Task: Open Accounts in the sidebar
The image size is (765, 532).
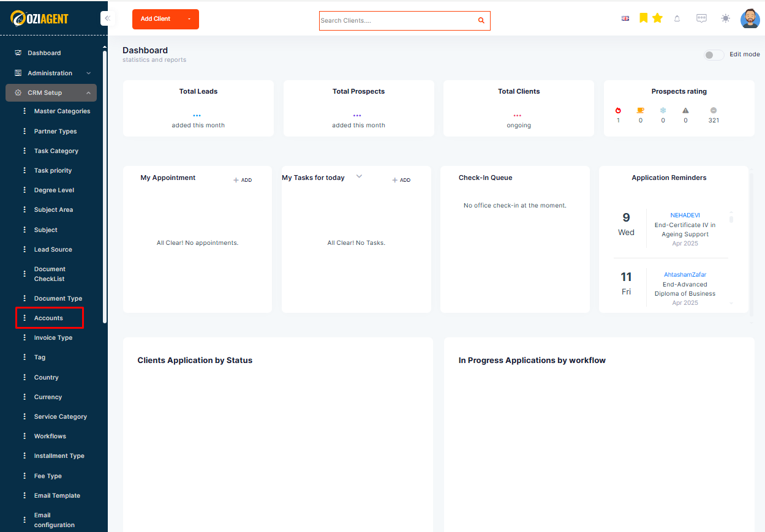Action: click(50, 318)
